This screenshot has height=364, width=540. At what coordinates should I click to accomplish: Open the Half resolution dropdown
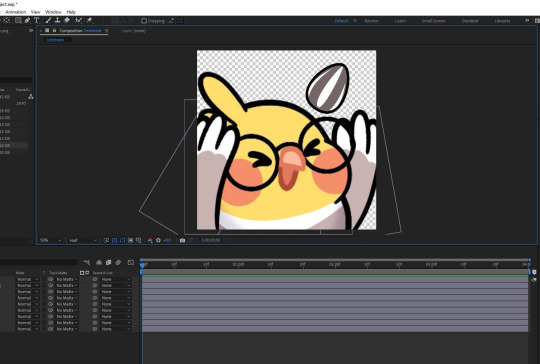83,240
